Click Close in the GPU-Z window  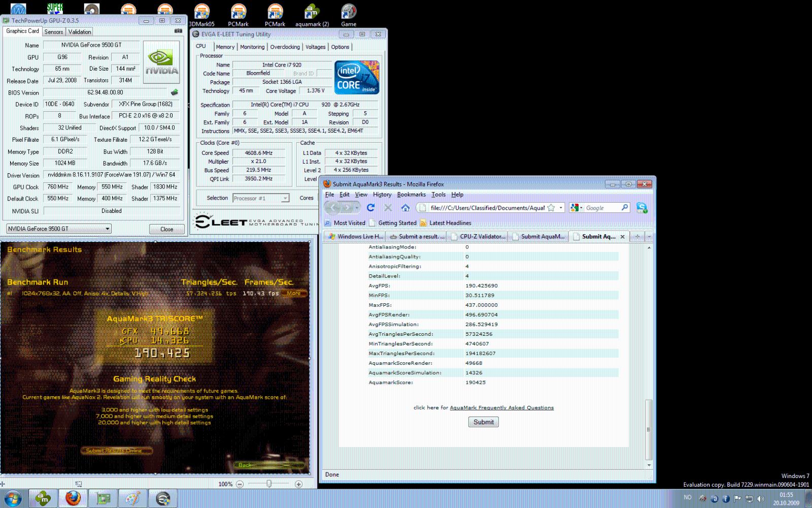(167, 229)
